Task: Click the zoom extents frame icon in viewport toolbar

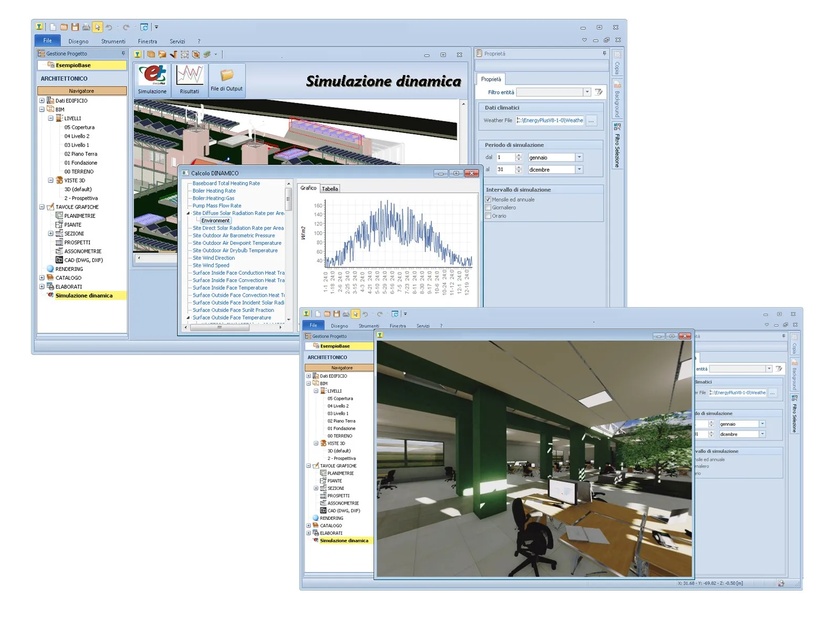Action: click(x=185, y=54)
